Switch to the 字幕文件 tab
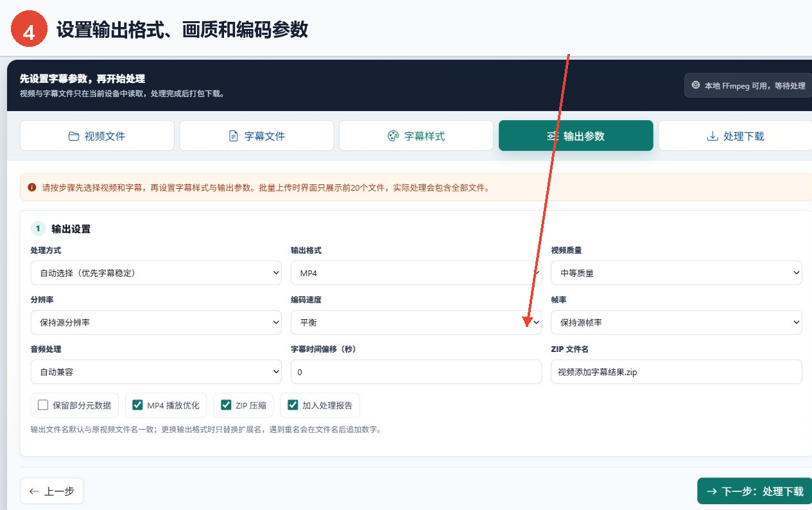 (256, 136)
